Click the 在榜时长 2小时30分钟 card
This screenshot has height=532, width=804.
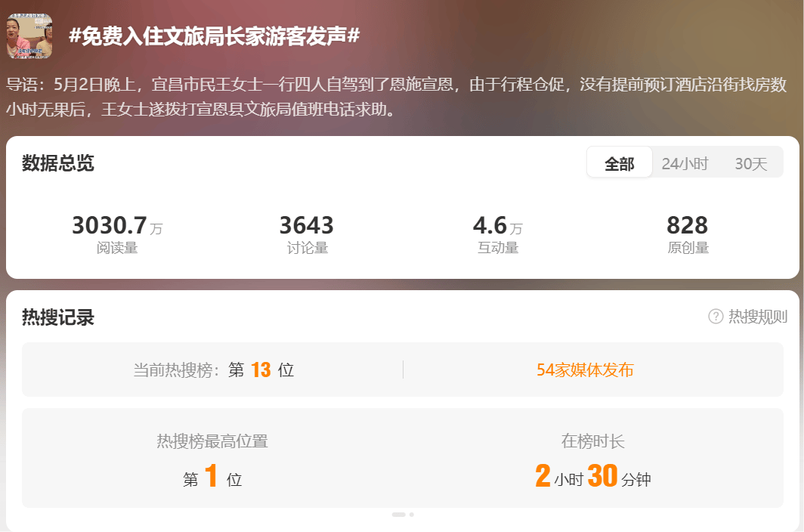(x=592, y=459)
